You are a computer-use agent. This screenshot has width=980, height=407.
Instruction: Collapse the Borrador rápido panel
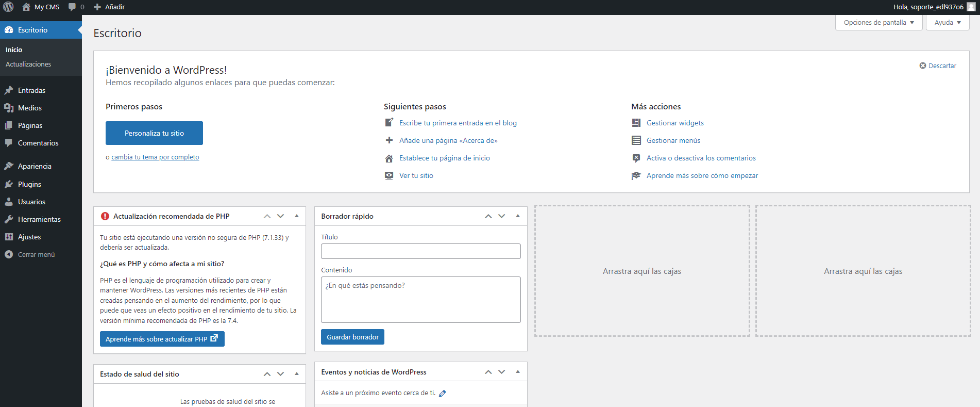point(518,216)
